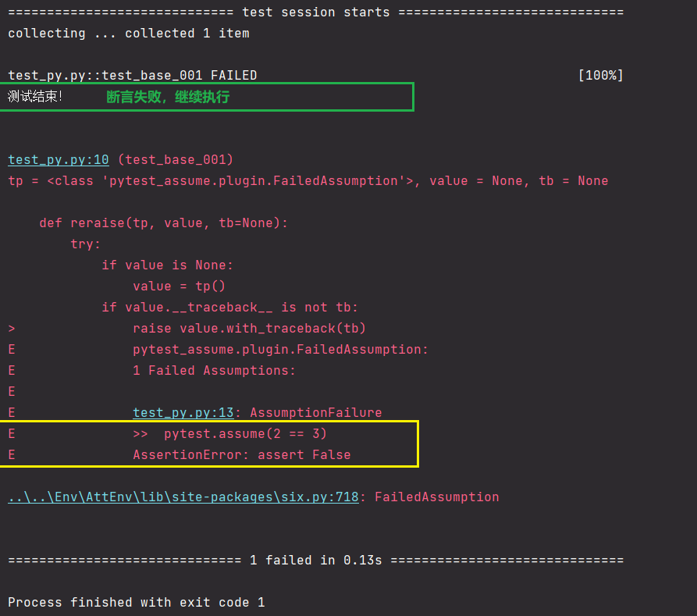Click the 'collected 1 item' line
The image size is (697, 616).
tap(187, 34)
